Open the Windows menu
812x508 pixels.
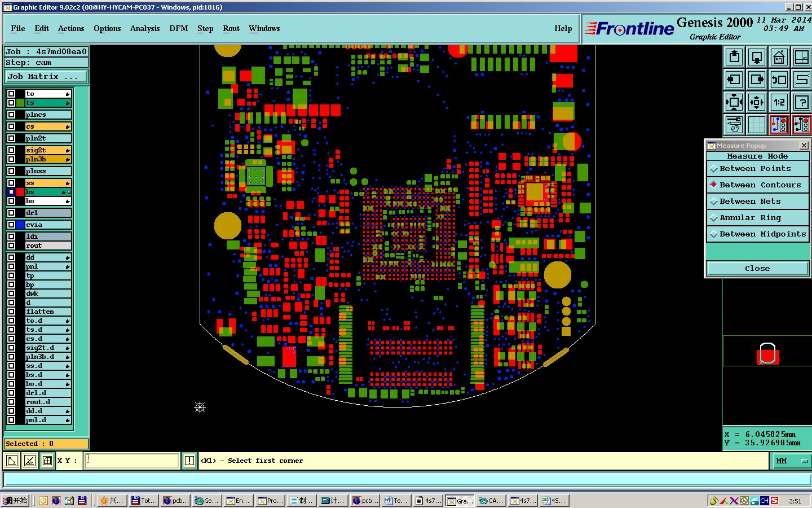coord(264,28)
